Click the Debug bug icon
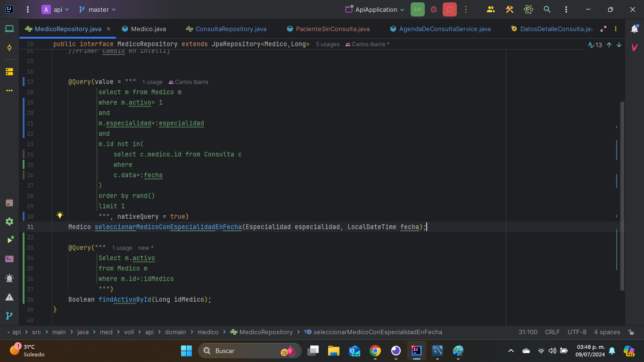 click(434, 9)
